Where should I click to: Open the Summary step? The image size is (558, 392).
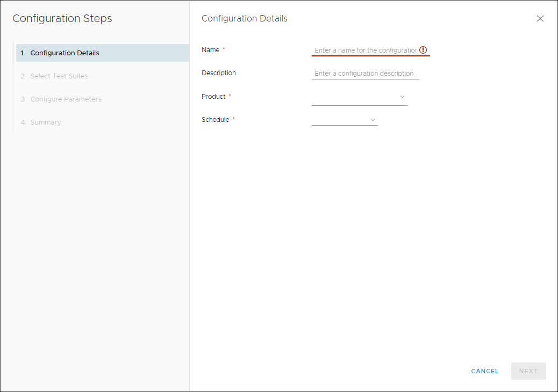[x=45, y=122]
